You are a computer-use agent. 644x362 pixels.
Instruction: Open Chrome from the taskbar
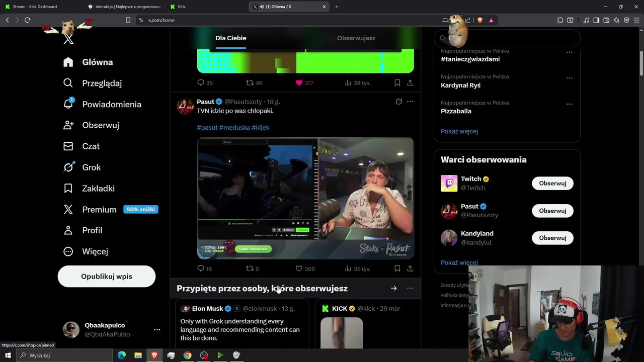click(x=187, y=355)
